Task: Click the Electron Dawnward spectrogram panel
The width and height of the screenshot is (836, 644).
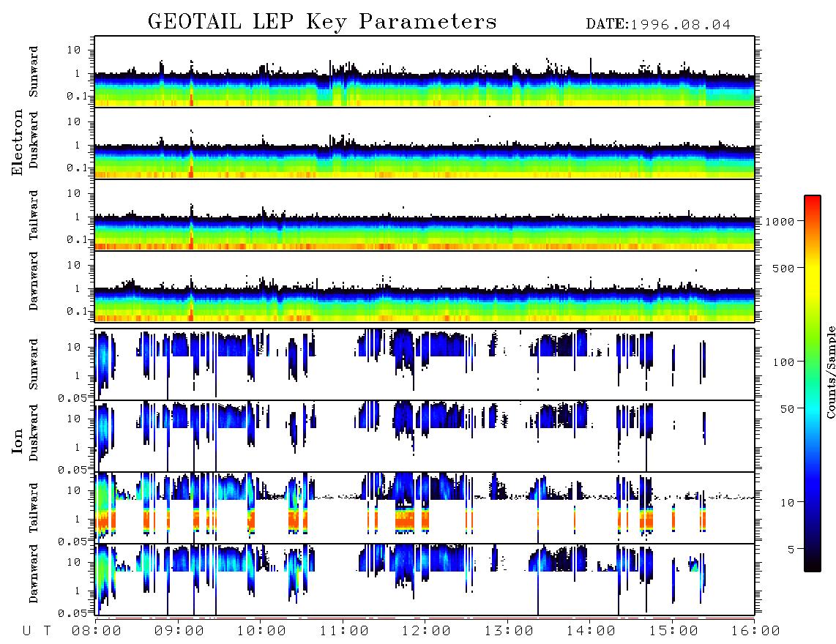Action: (425, 287)
